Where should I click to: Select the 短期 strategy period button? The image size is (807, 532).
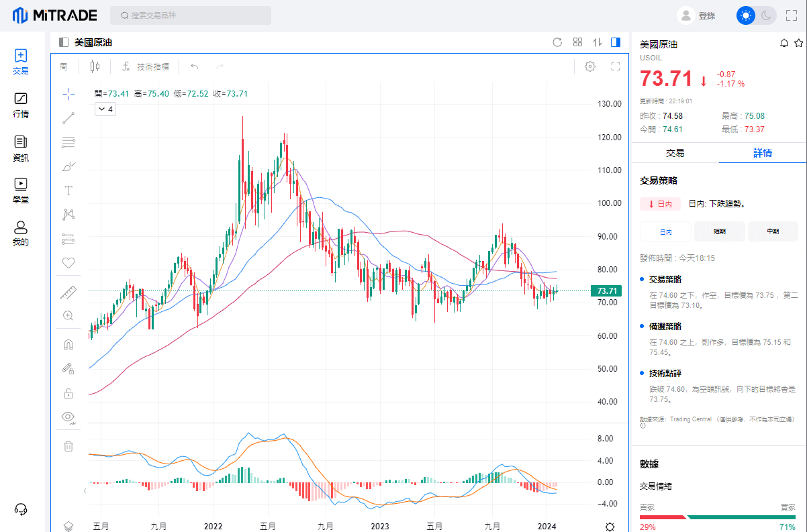(719, 231)
